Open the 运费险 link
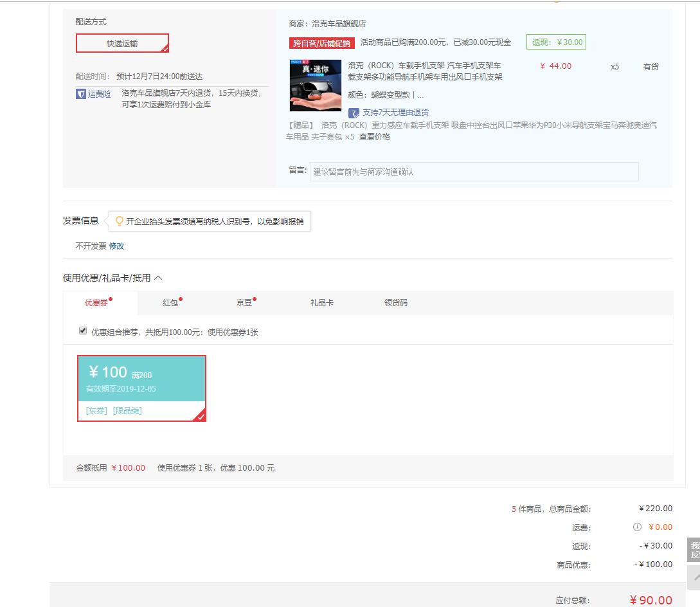700x607 pixels. tap(99, 94)
